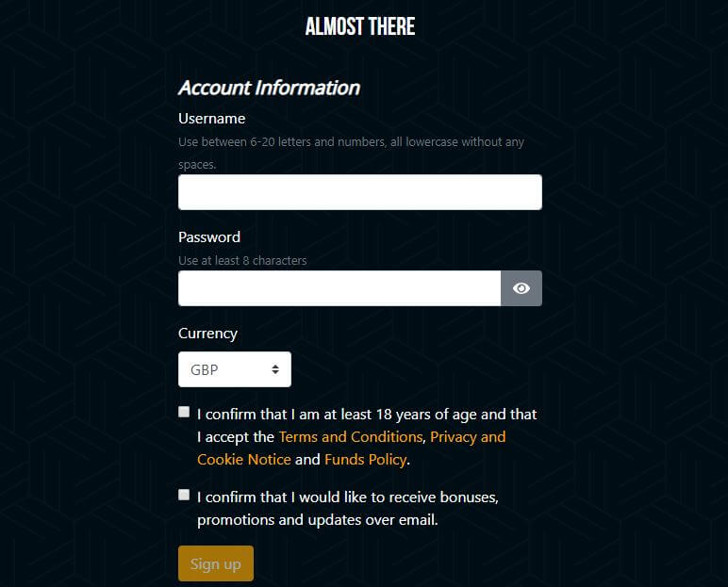Image resolution: width=728 pixels, height=587 pixels.
Task: Tick the 18 years age confirmation checkbox
Action: (x=184, y=412)
